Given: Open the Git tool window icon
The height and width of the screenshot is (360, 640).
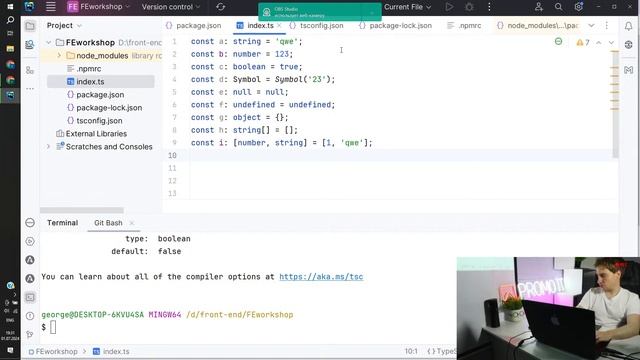Looking at the screenshot, I should (x=30, y=334).
